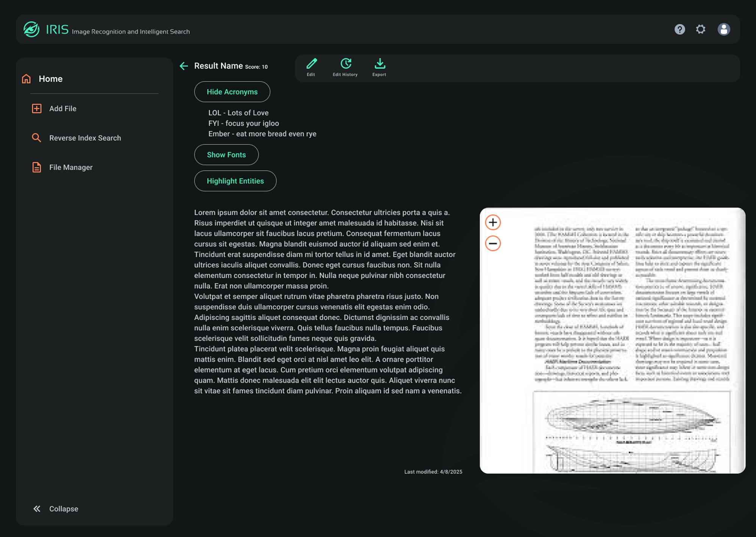This screenshot has height=537, width=756.
Task: Click the Lorem ipsum result text
Action: click(x=328, y=302)
